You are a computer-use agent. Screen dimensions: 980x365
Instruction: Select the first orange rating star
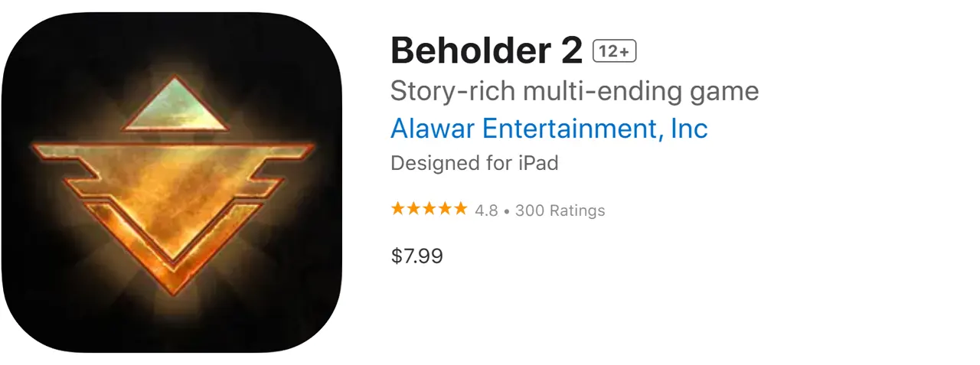pos(398,209)
